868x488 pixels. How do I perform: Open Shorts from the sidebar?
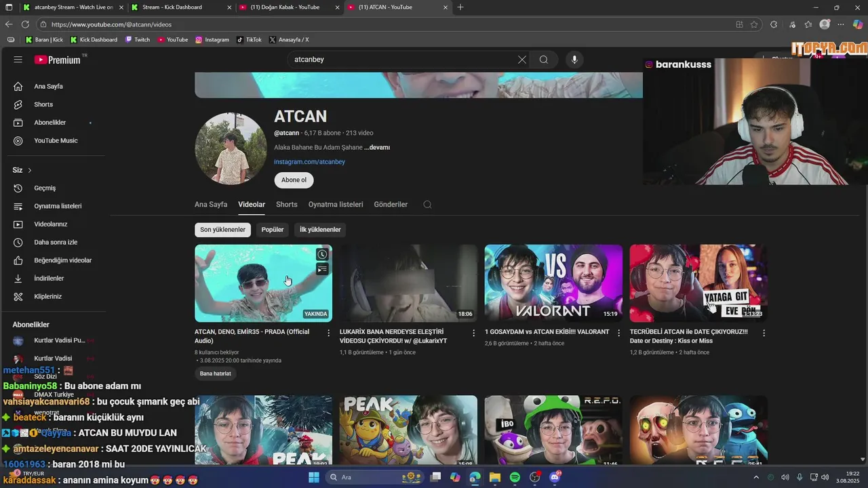coord(43,104)
